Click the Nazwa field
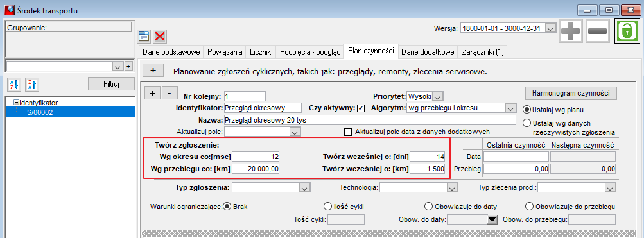The width and height of the screenshot is (644, 238). click(369, 120)
